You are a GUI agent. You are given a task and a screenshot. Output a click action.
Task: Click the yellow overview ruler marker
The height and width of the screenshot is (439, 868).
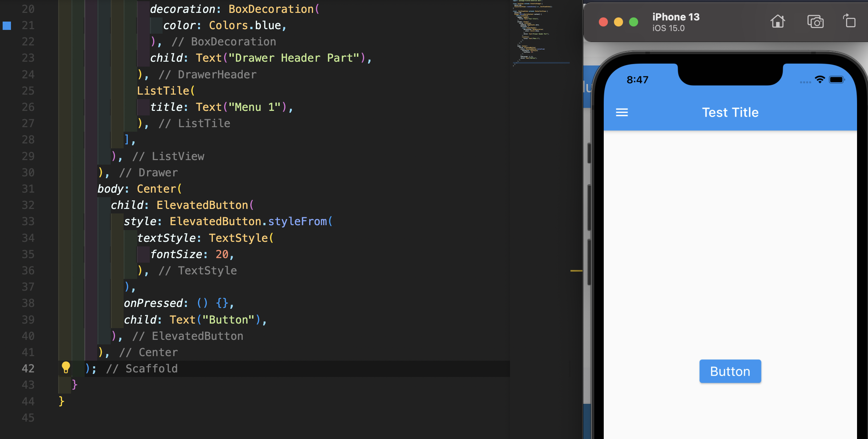pos(576,271)
